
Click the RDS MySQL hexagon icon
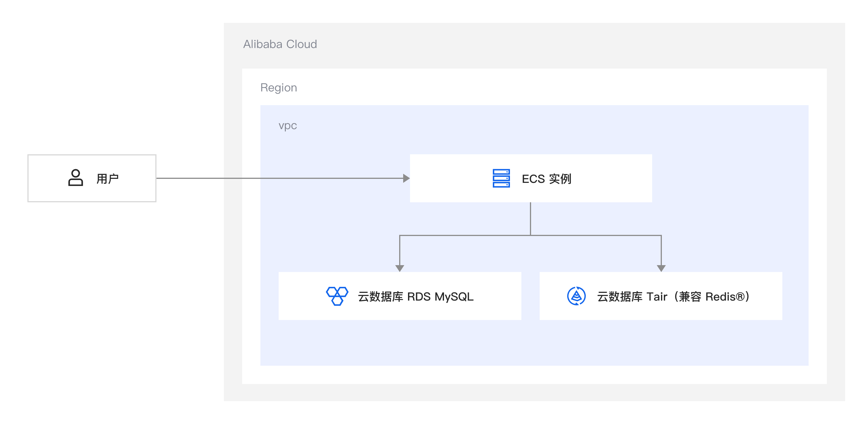[x=337, y=296]
